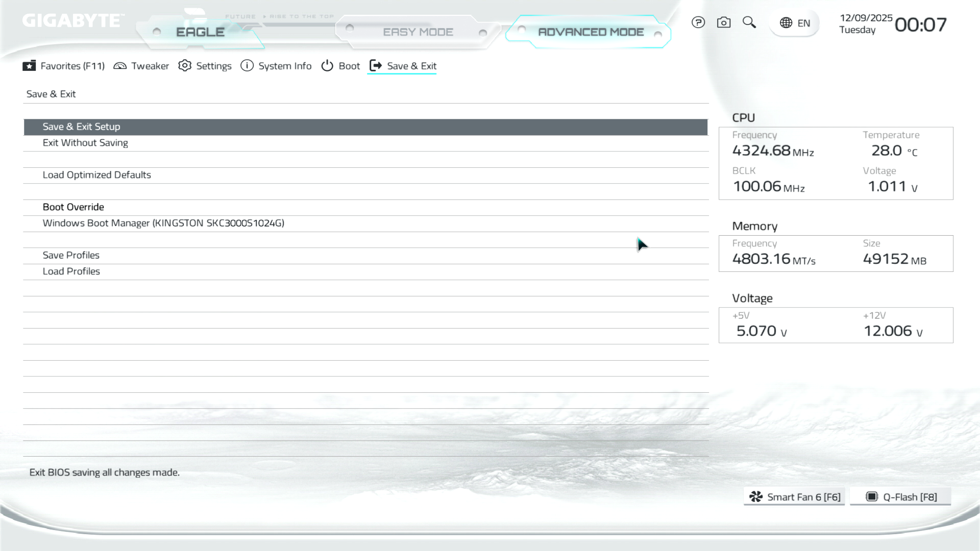The height and width of the screenshot is (551, 980).
Task: Click the magnifier search icon
Action: (749, 22)
